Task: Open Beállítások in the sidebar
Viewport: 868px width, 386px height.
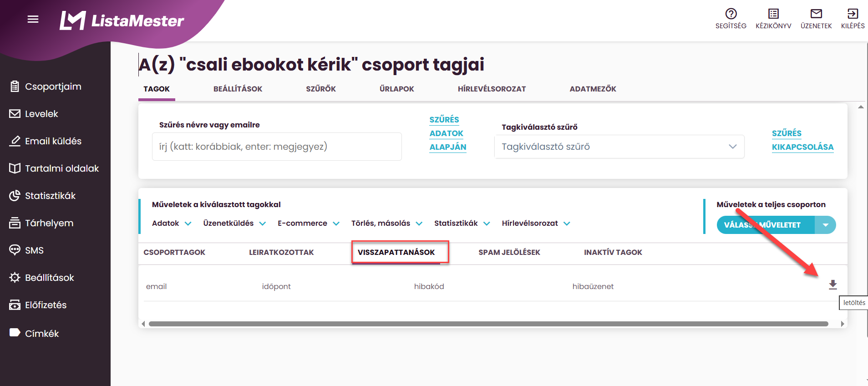Action: tap(41, 278)
